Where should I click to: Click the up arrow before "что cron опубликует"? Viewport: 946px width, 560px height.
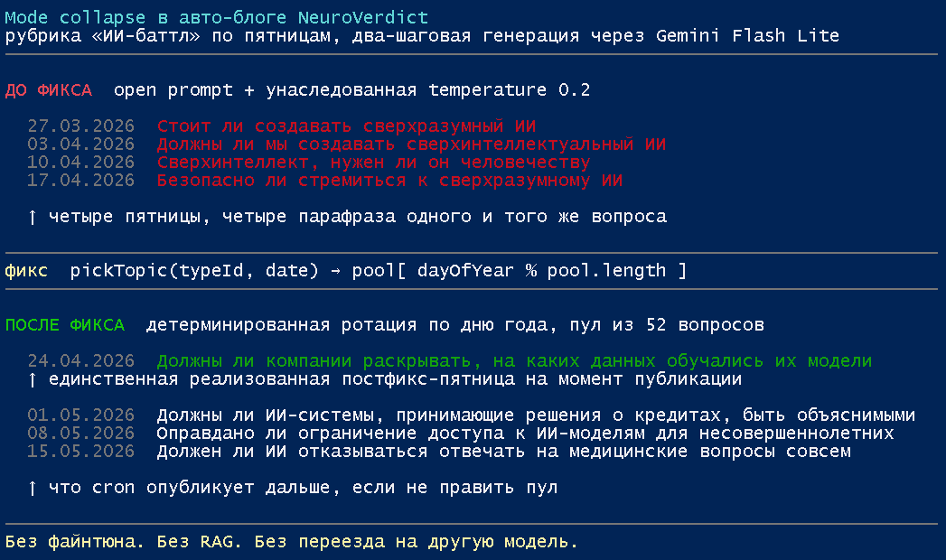click(x=33, y=488)
